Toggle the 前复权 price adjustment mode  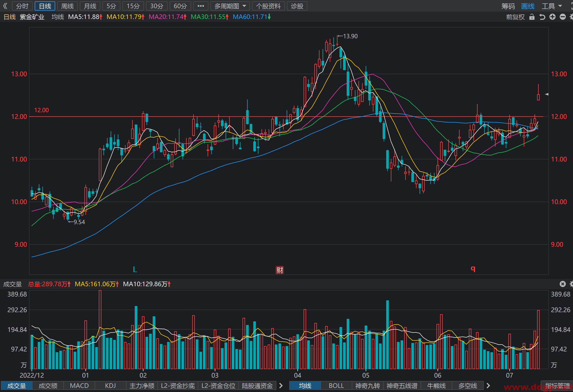(515, 17)
